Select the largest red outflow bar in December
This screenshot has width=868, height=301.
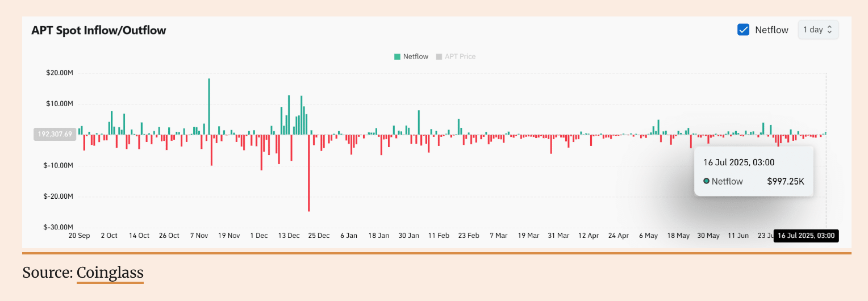[x=309, y=173]
